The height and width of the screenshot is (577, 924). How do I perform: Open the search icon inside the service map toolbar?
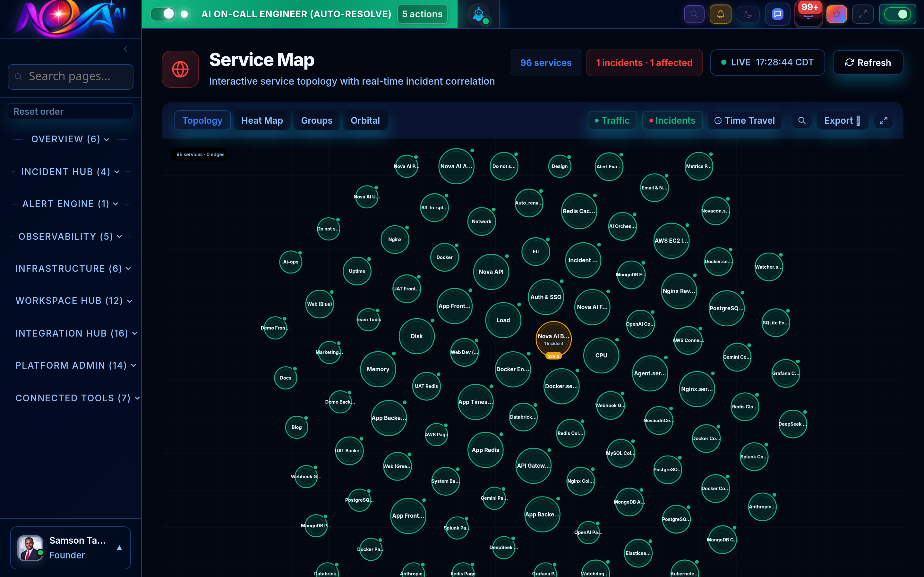click(x=802, y=120)
